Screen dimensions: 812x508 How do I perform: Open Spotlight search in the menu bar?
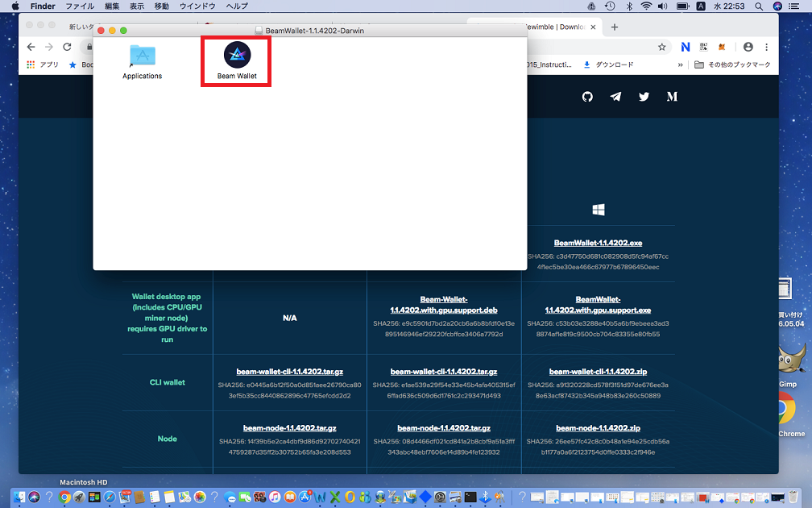[x=759, y=6]
